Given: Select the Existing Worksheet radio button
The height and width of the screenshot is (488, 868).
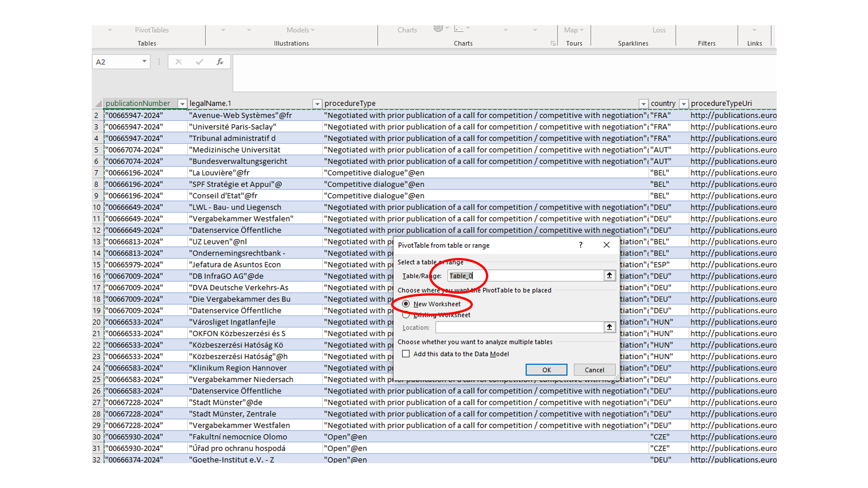Looking at the screenshot, I should [406, 314].
